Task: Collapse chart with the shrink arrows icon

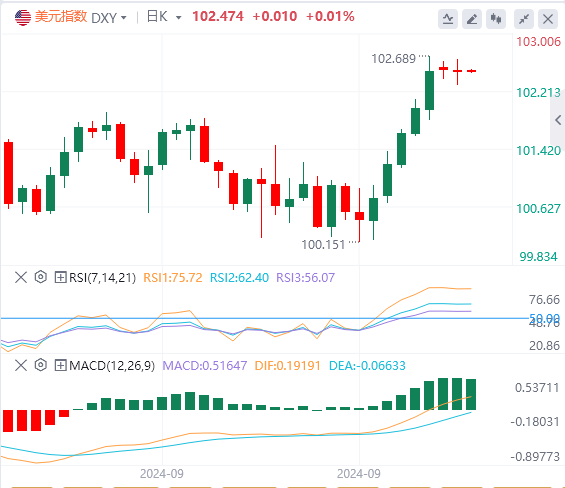Action: pos(524,19)
